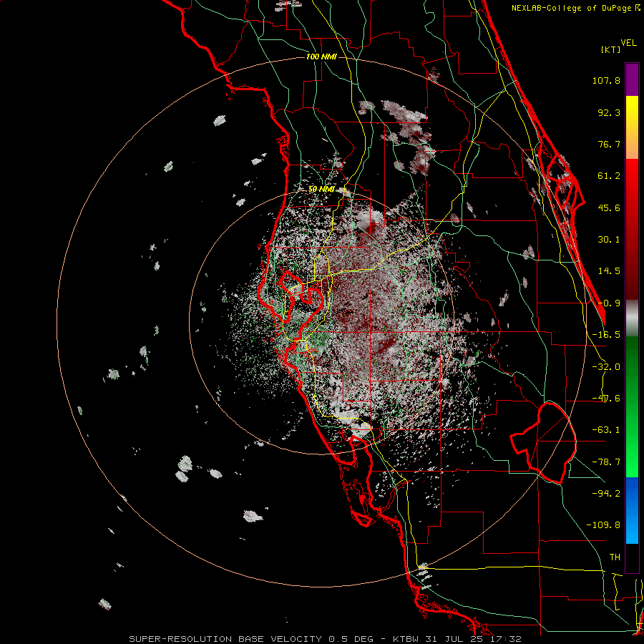
Task: Click the 92.3 velocity scale value
Action: [609, 112]
